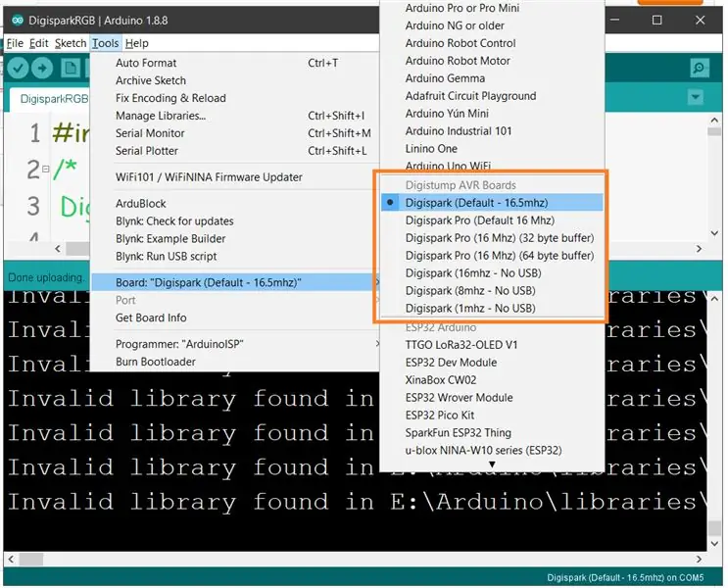The height and width of the screenshot is (588, 728).
Task: Open the Edit menu
Action: (38, 43)
